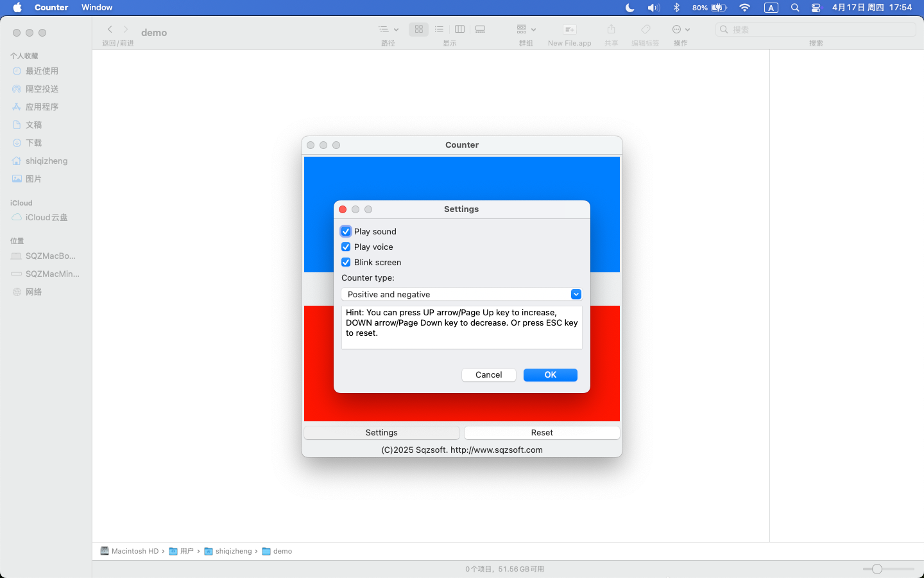Click Macintosh HD in path bar
The image size is (924, 578).
[130, 551]
